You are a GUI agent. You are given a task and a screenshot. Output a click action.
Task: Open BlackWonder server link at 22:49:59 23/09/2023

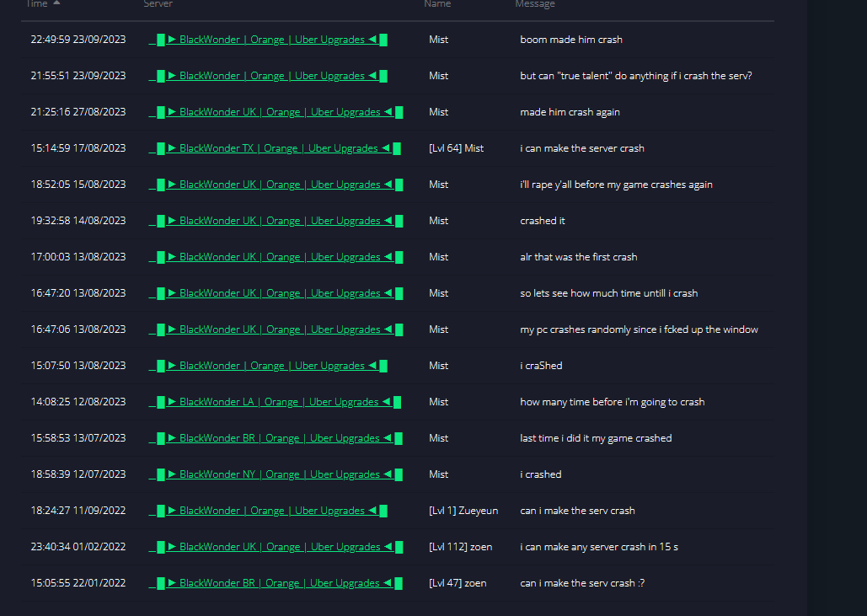[268, 40]
